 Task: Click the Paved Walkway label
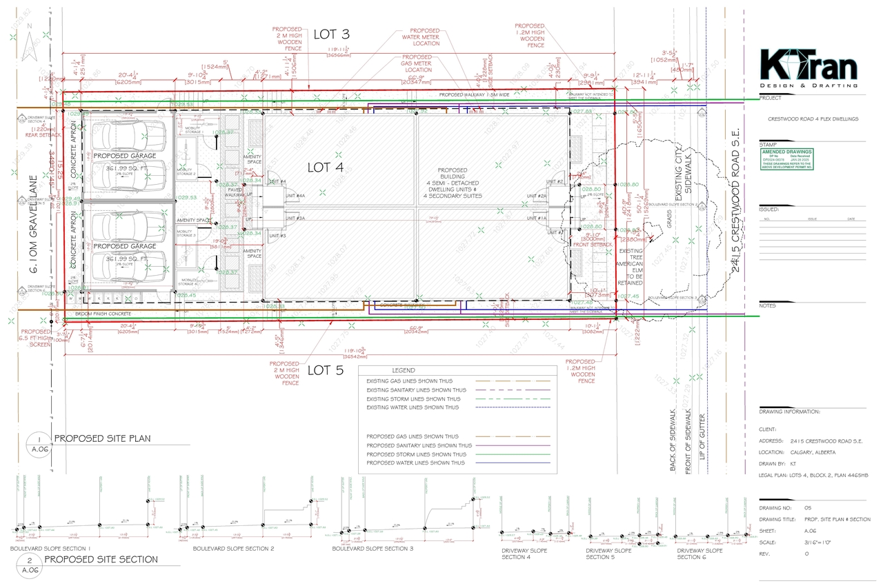[237, 192]
